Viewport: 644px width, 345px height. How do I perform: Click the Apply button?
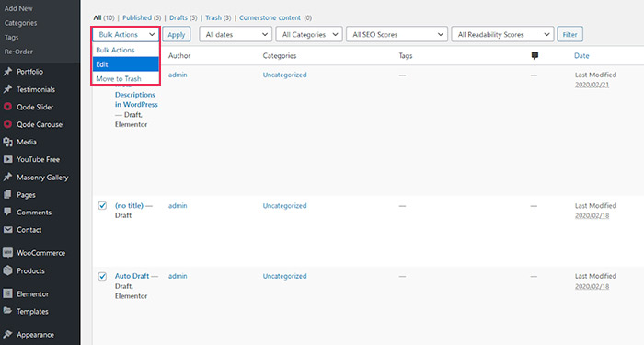coord(177,35)
